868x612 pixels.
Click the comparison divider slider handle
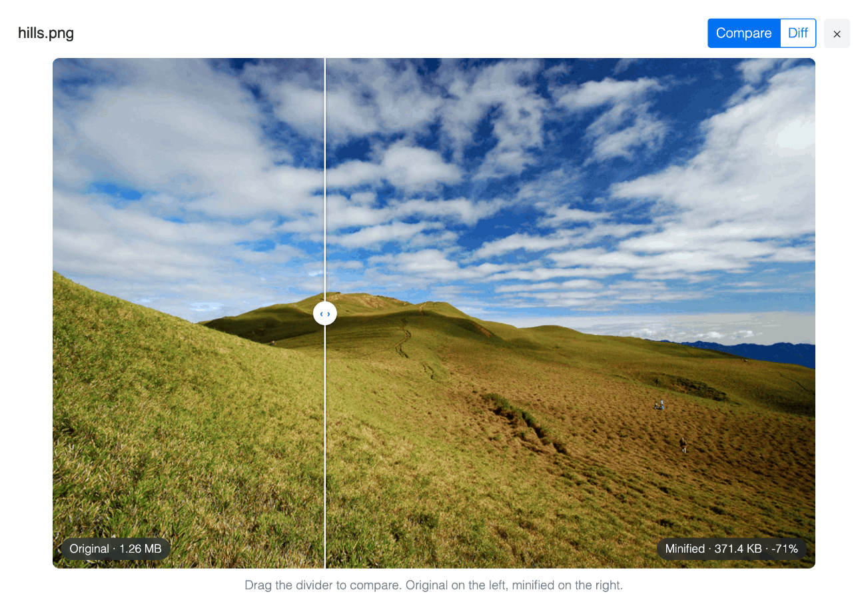[x=325, y=313]
